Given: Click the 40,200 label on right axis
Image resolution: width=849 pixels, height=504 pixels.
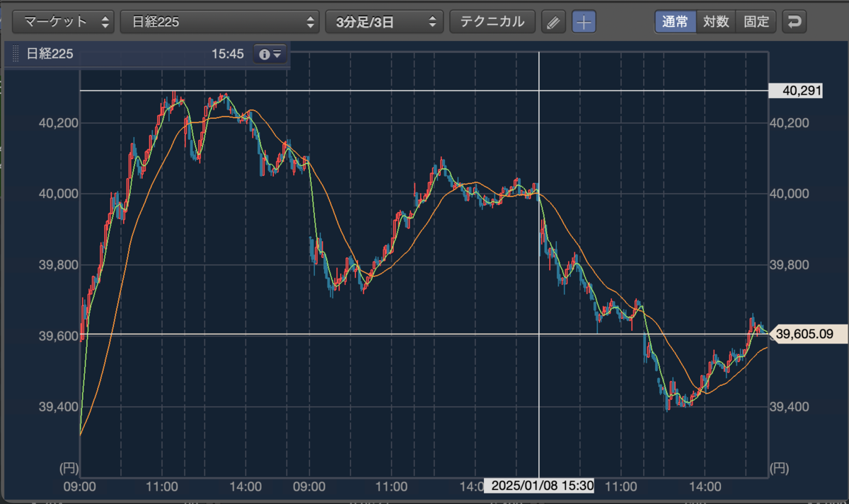Looking at the screenshot, I should 790,123.
